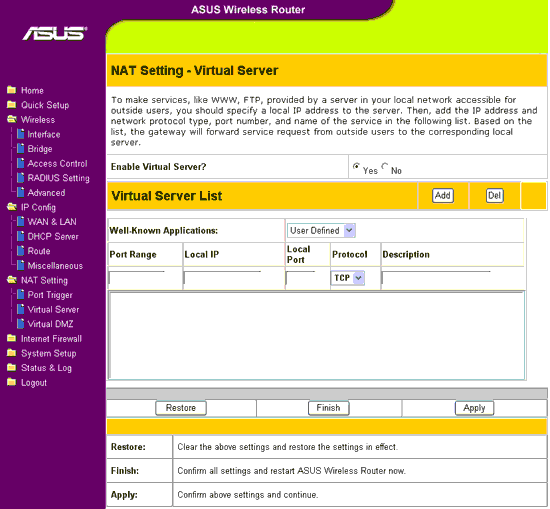
Task: Click the Home folder icon
Action: pos(12,90)
